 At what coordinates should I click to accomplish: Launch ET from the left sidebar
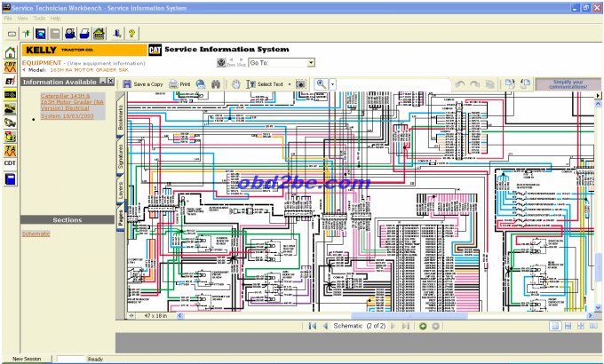(x=10, y=81)
